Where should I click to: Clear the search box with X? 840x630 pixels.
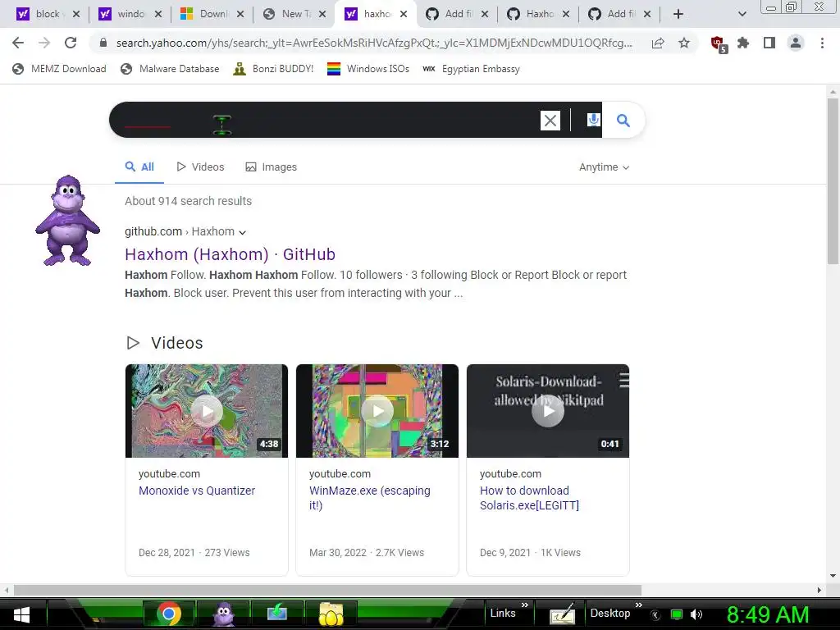point(550,121)
